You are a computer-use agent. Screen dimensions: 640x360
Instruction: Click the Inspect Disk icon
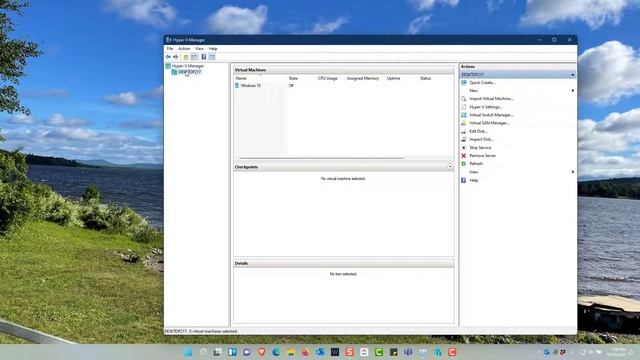click(464, 139)
